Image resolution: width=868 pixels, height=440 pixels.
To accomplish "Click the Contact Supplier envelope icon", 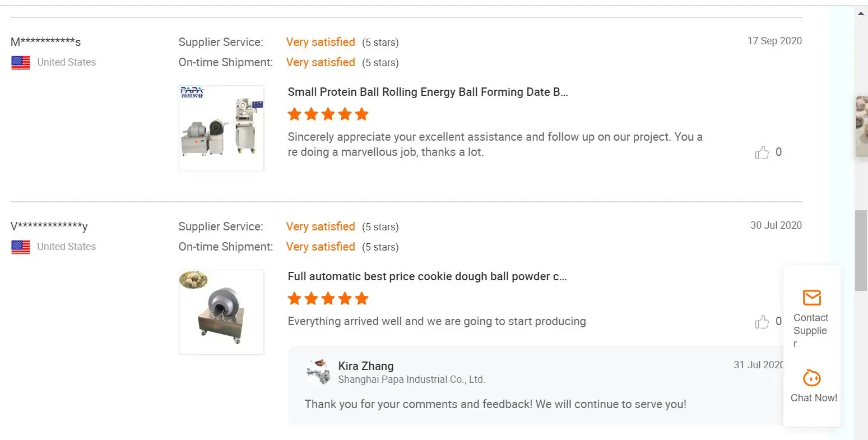I will pyautogui.click(x=811, y=297).
